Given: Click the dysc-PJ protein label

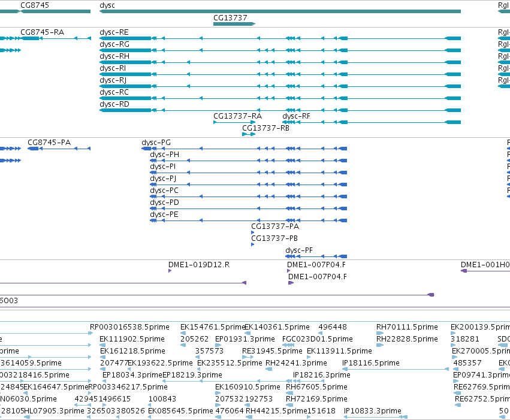Looking at the screenshot, I should pos(163,179).
